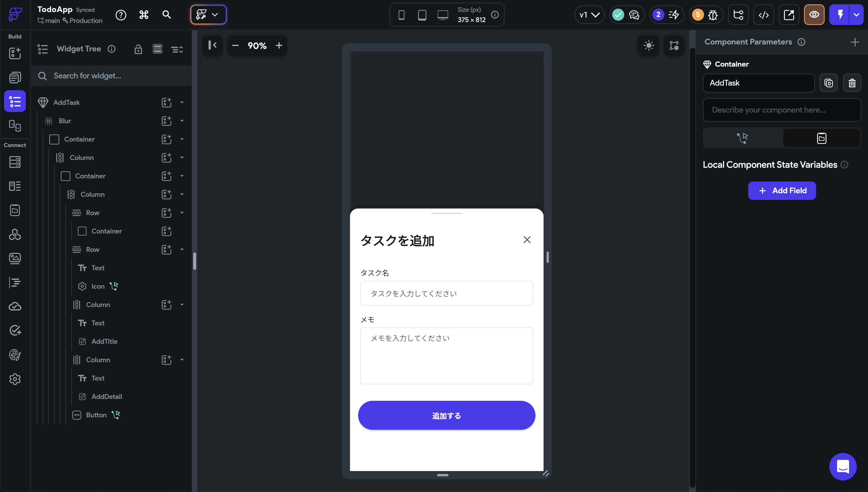Viewport: 868px width, 492px height.
Task: Open the comments chat icon
Action: tap(634, 15)
